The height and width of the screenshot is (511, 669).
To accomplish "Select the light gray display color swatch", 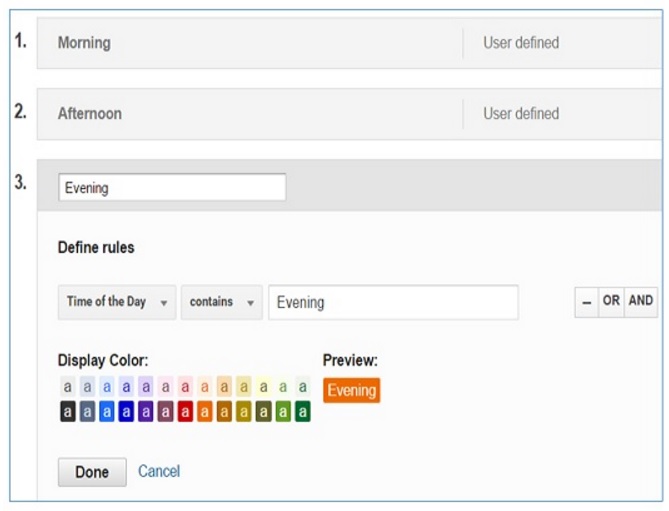I will tap(67, 386).
